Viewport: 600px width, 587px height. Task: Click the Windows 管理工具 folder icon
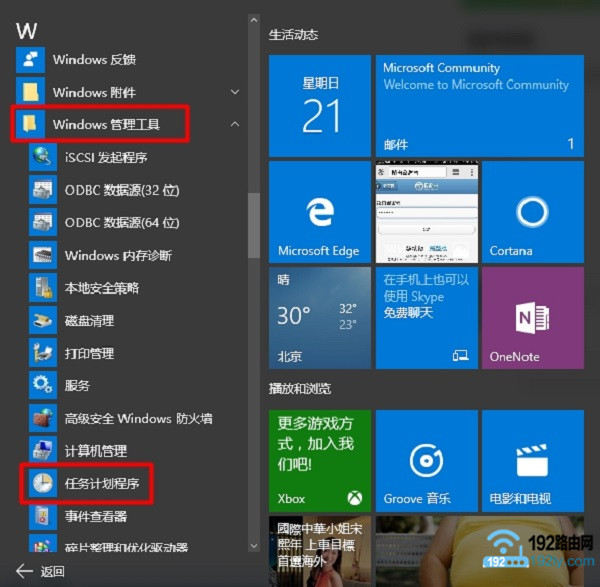30,124
